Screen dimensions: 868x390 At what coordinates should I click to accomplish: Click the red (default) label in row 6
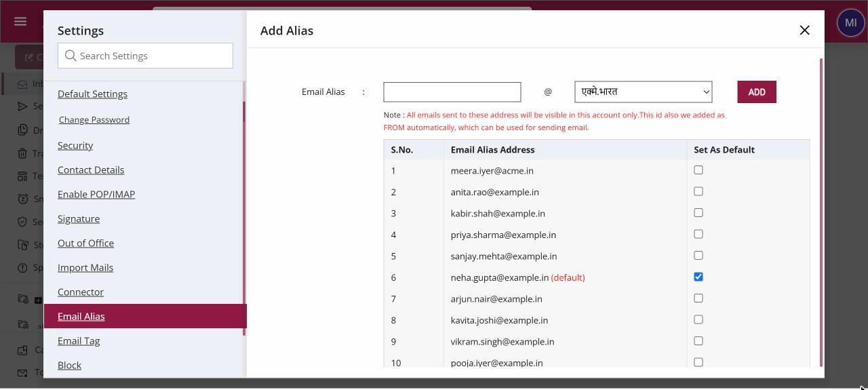568,277
